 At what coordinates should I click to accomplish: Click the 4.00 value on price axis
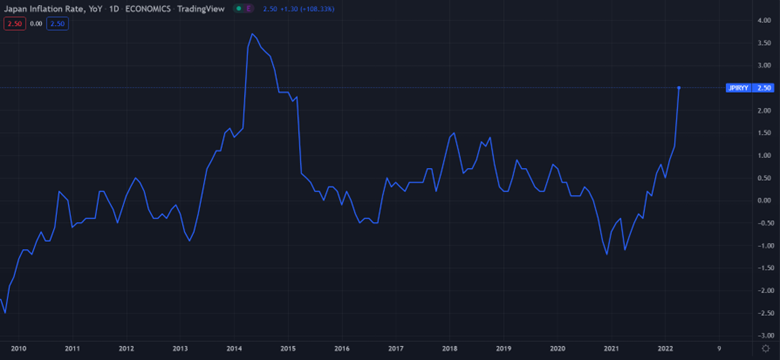pos(764,20)
